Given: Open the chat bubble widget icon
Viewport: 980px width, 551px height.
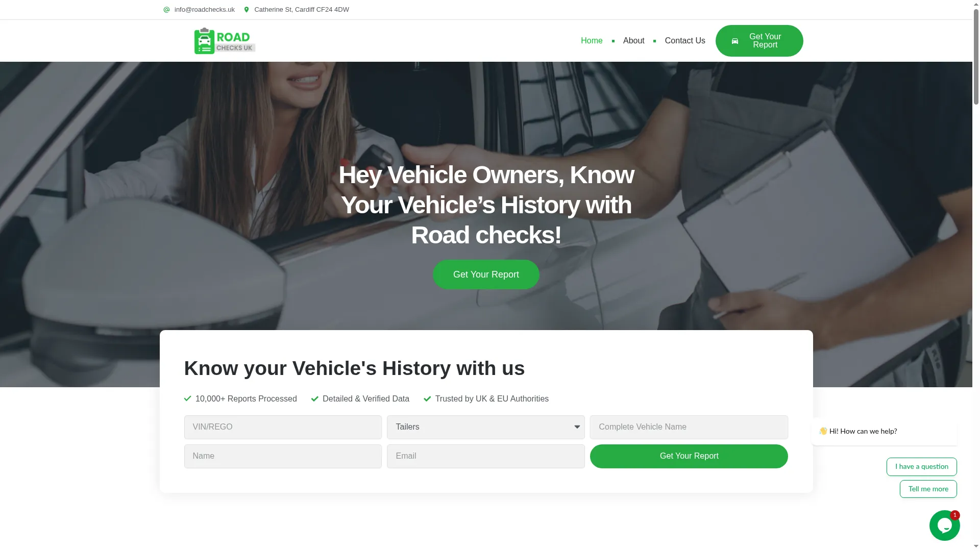Looking at the screenshot, I should pyautogui.click(x=944, y=525).
